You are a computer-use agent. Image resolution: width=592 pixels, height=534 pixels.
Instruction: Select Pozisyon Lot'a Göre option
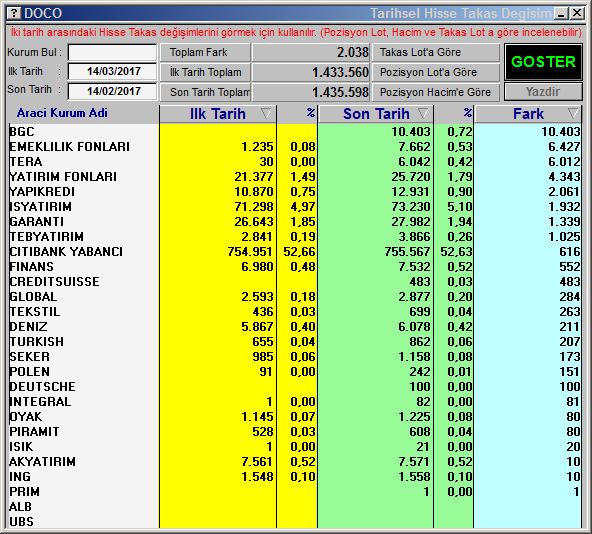click(436, 72)
